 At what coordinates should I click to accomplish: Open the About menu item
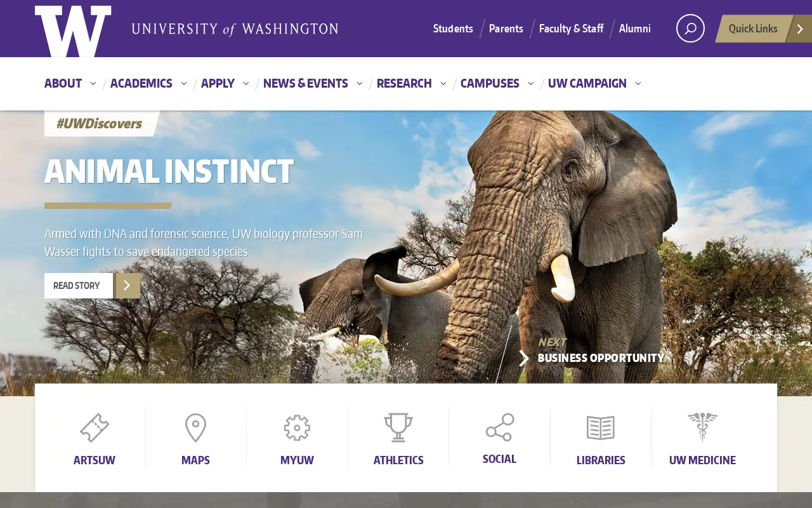(x=63, y=83)
